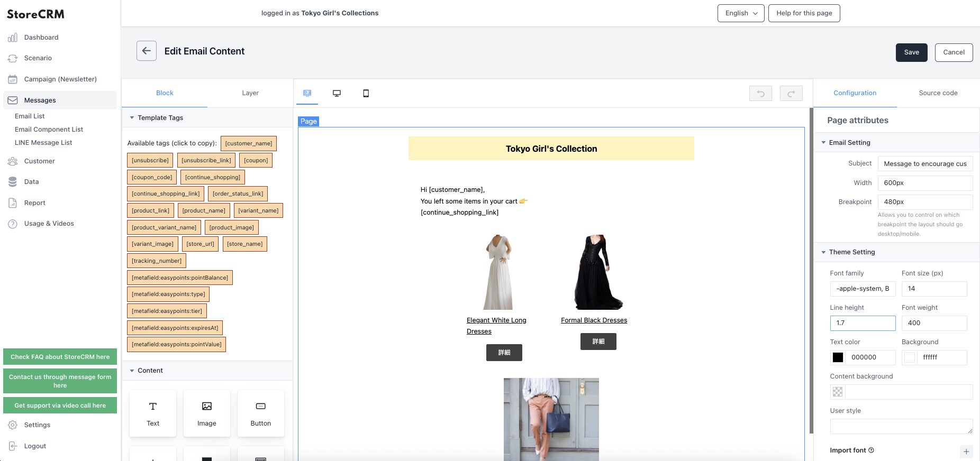Select the Tokyo Girl's Collection header block
Image resolution: width=980 pixels, height=461 pixels.
pos(551,149)
